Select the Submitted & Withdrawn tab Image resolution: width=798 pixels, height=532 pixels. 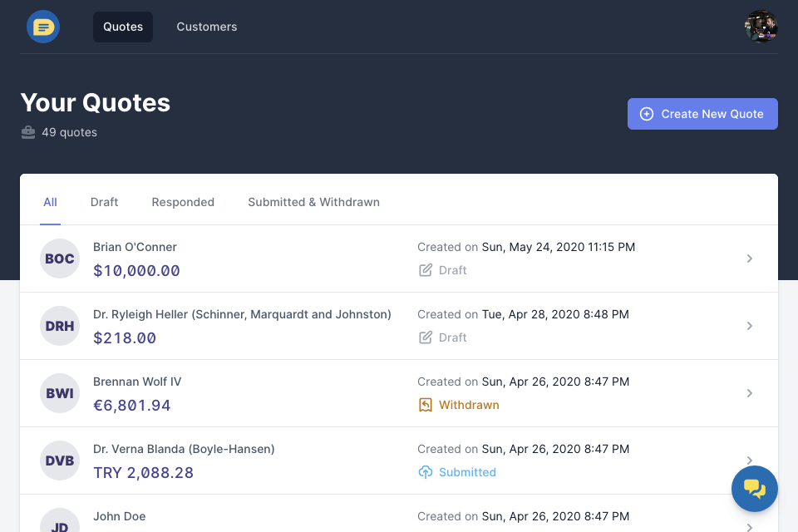point(313,202)
